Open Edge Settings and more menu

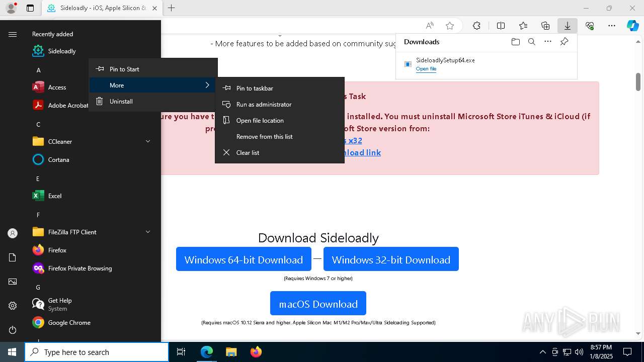612,26
